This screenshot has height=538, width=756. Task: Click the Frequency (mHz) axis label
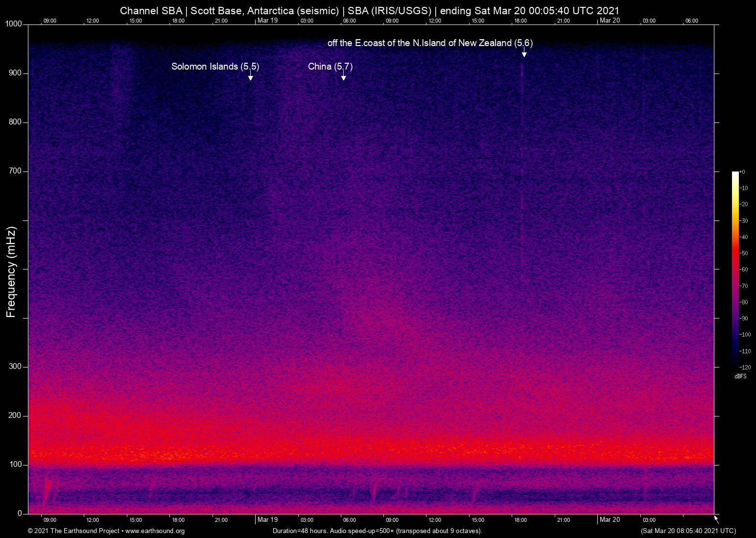pos(11,272)
